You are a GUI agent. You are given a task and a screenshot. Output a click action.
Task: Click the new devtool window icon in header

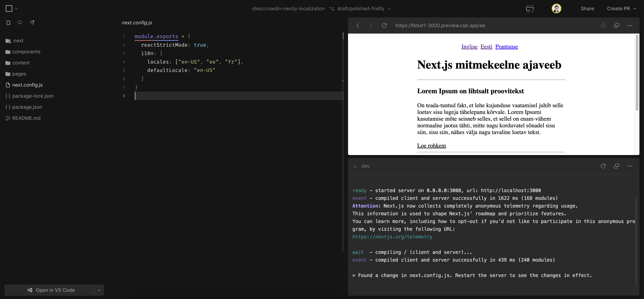[530, 9]
